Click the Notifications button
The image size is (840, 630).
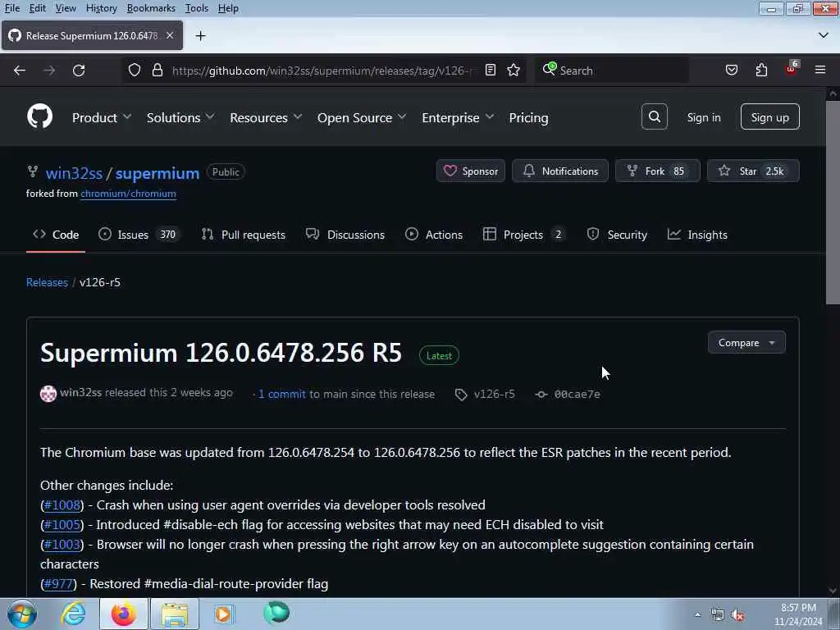tap(559, 171)
